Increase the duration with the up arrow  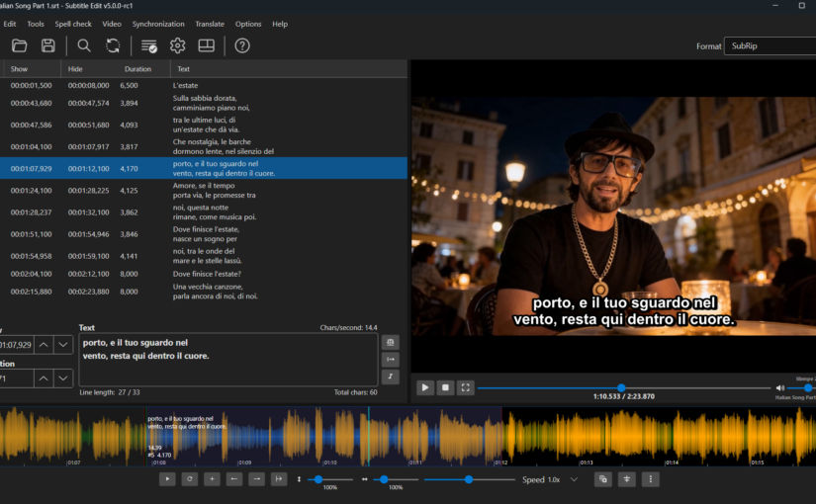click(44, 378)
